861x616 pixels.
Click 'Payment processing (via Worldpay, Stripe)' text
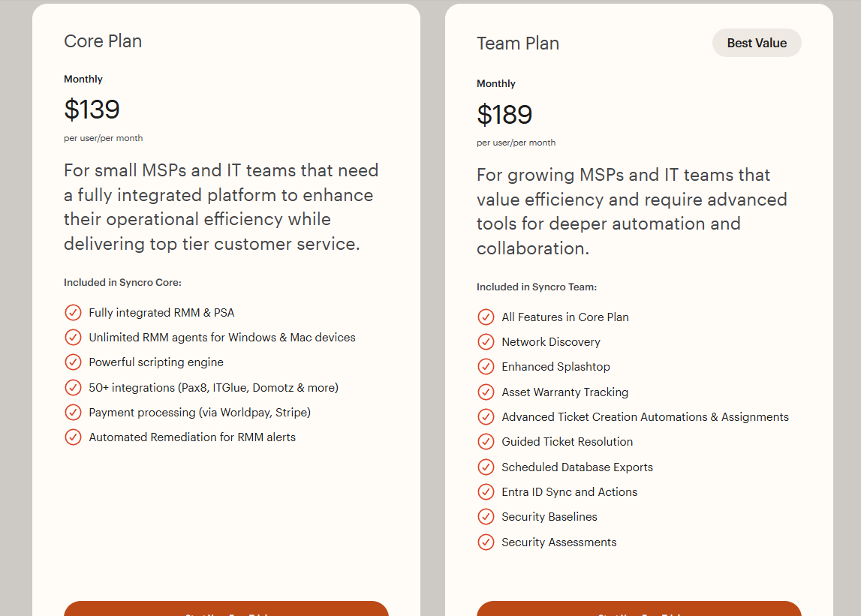[x=200, y=413]
